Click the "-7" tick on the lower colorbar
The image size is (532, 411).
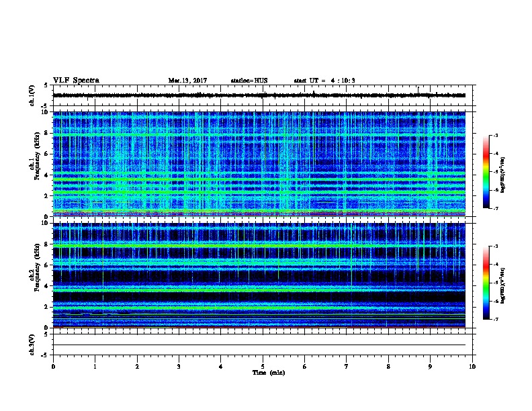pyautogui.click(x=496, y=320)
